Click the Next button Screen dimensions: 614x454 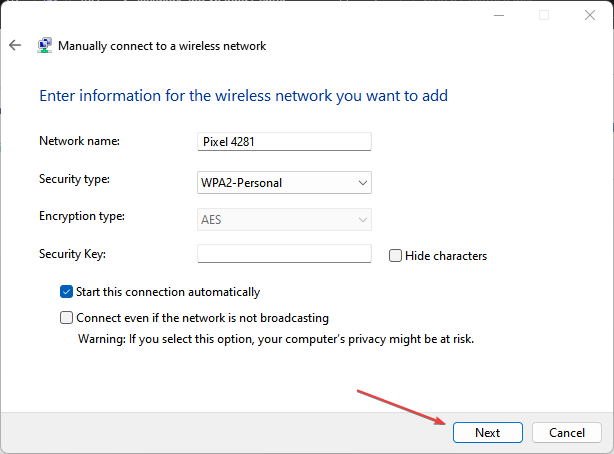(487, 432)
